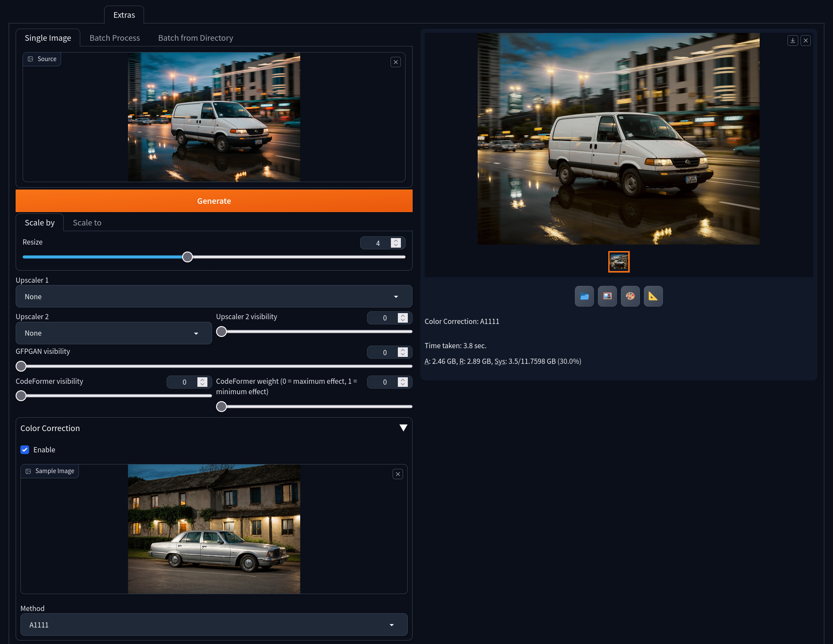Screen dimensions: 833x644
Task: Increment the Resize value stepper
Action: click(x=396, y=241)
